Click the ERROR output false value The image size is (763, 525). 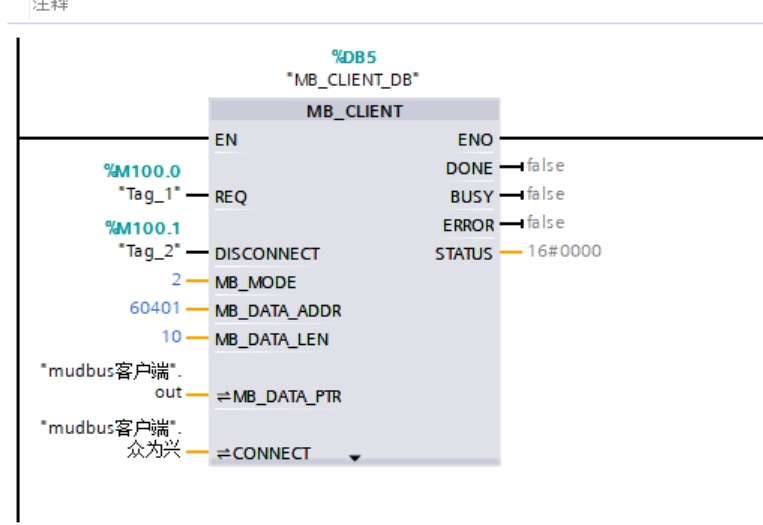click(x=545, y=222)
